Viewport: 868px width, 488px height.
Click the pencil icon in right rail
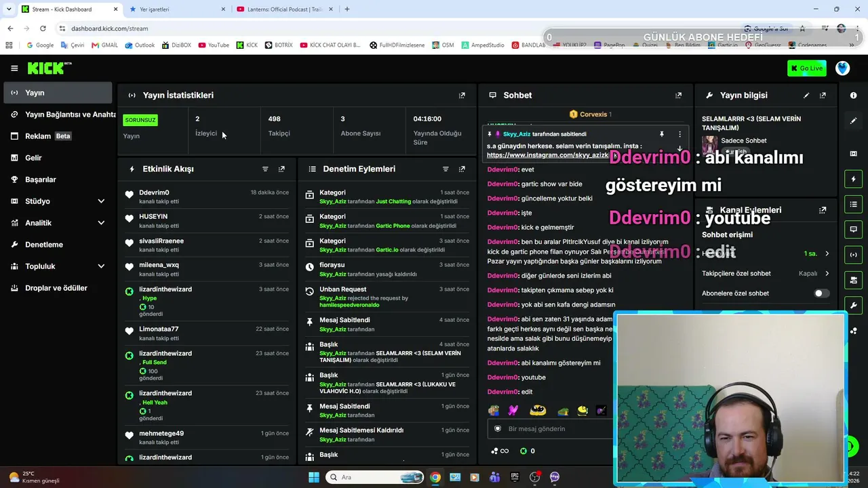[853, 121]
